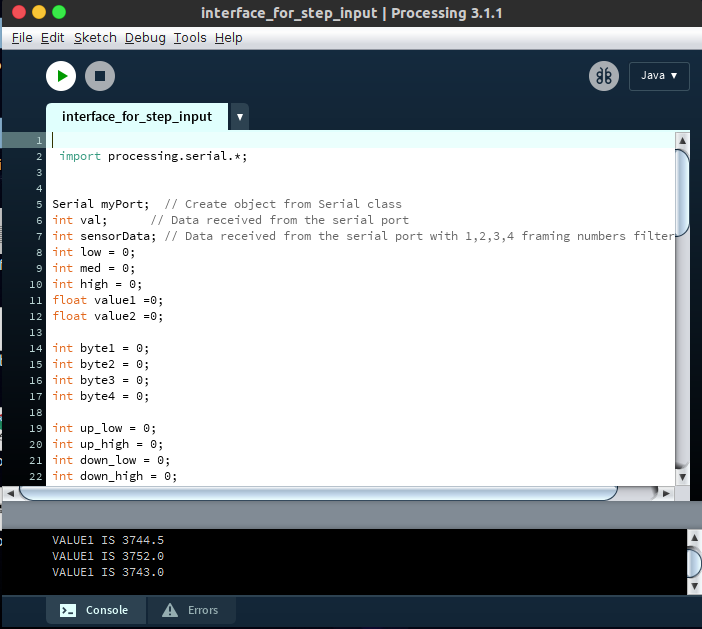Click editor scrollbar up arrow
The image size is (702, 629).
click(x=682, y=141)
